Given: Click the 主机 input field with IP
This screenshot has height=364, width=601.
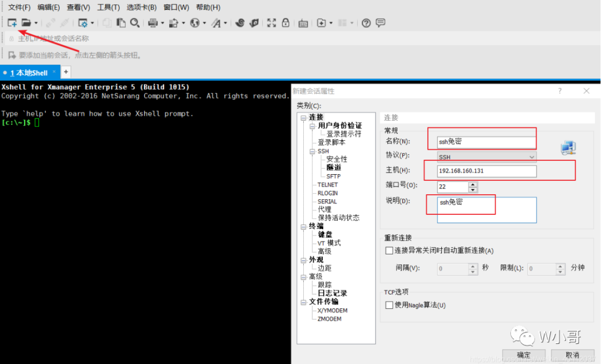Looking at the screenshot, I should (x=487, y=171).
